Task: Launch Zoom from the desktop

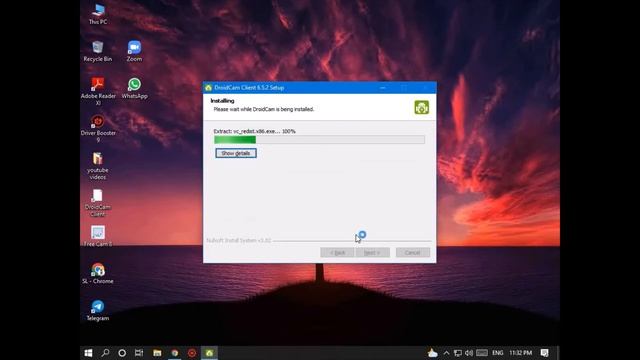Action: 134,51
